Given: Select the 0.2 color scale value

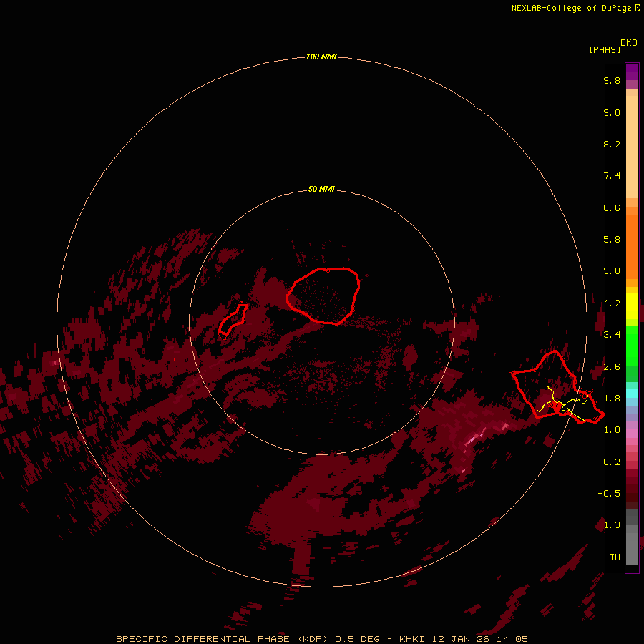Looking at the screenshot, I should (612, 462).
